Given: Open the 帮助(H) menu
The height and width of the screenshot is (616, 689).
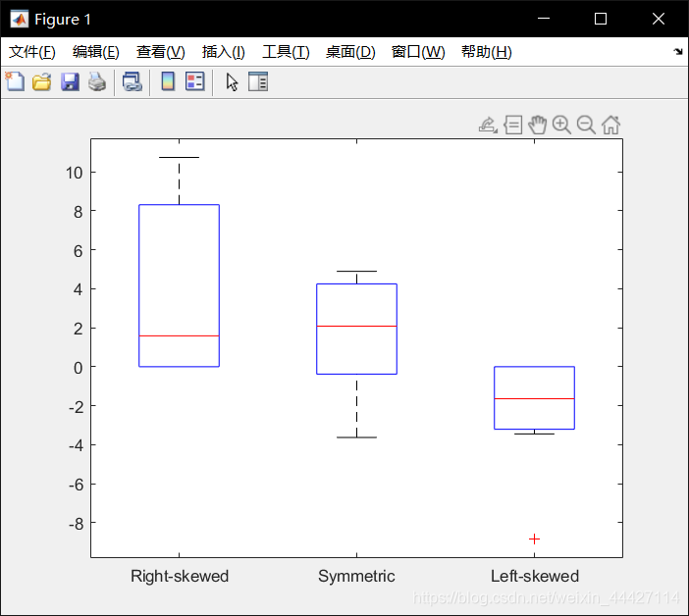Looking at the screenshot, I should (x=487, y=52).
